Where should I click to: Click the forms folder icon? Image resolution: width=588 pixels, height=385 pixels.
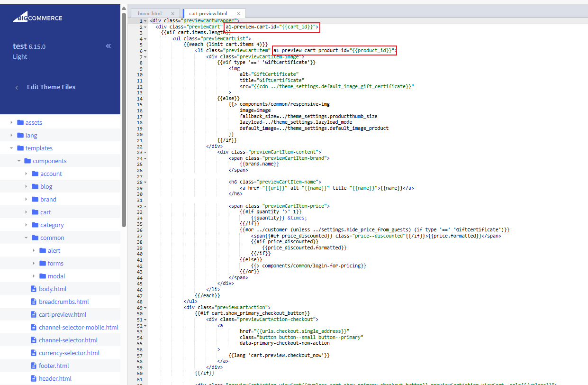pyautogui.click(x=43, y=263)
